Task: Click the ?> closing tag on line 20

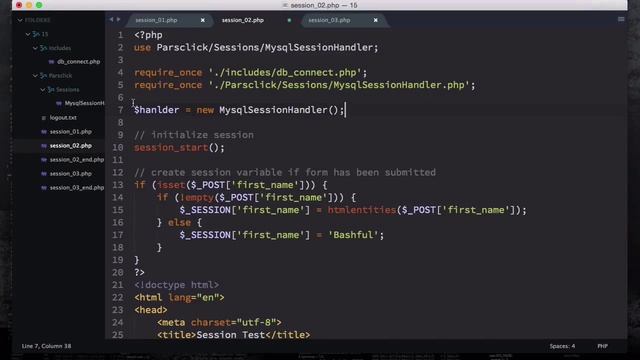Action: tap(140, 273)
